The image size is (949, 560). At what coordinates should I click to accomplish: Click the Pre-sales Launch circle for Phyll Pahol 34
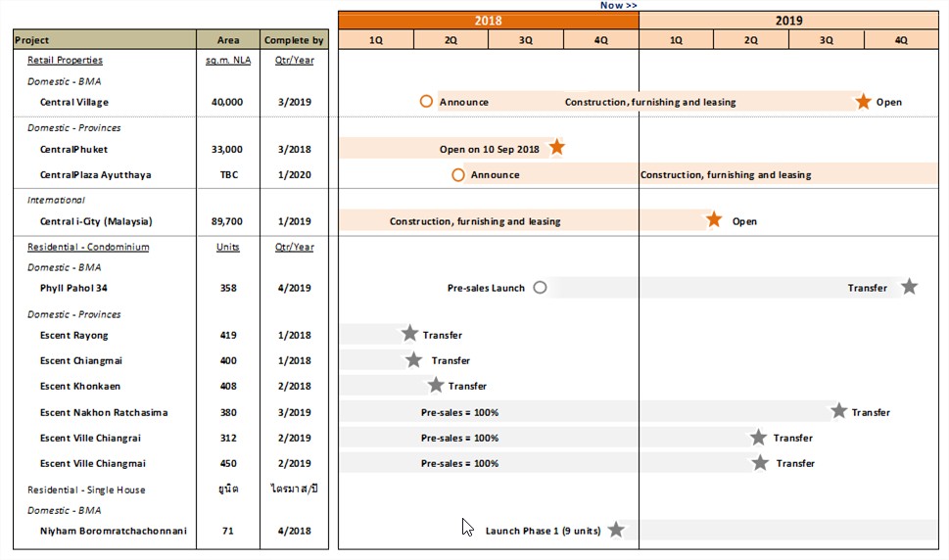tap(540, 287)
